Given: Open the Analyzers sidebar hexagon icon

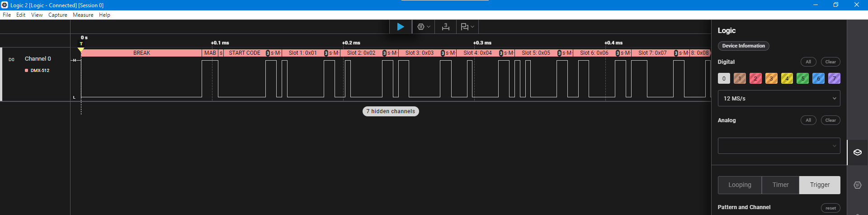Looking at the screenshot, I should pos(857,185).
